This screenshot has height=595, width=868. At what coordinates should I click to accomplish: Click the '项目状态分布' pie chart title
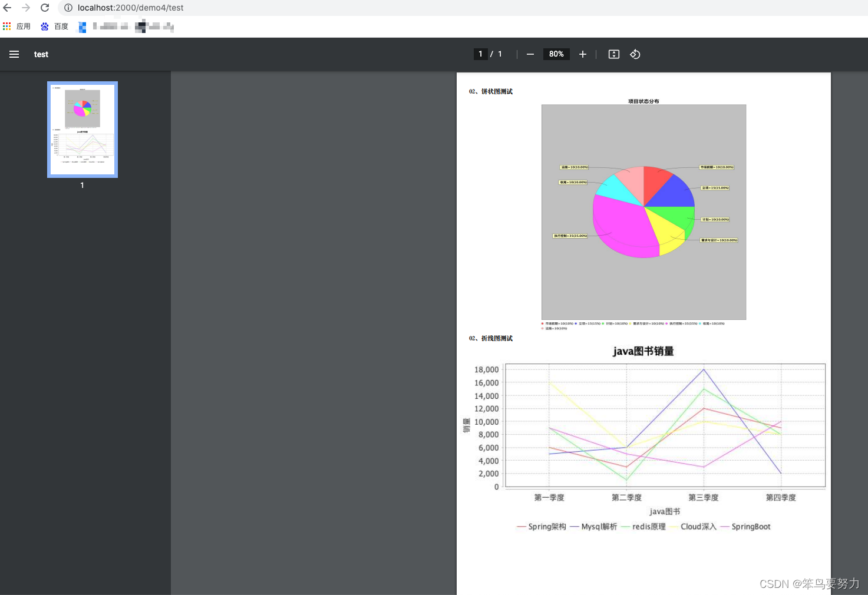coord(643,101)
